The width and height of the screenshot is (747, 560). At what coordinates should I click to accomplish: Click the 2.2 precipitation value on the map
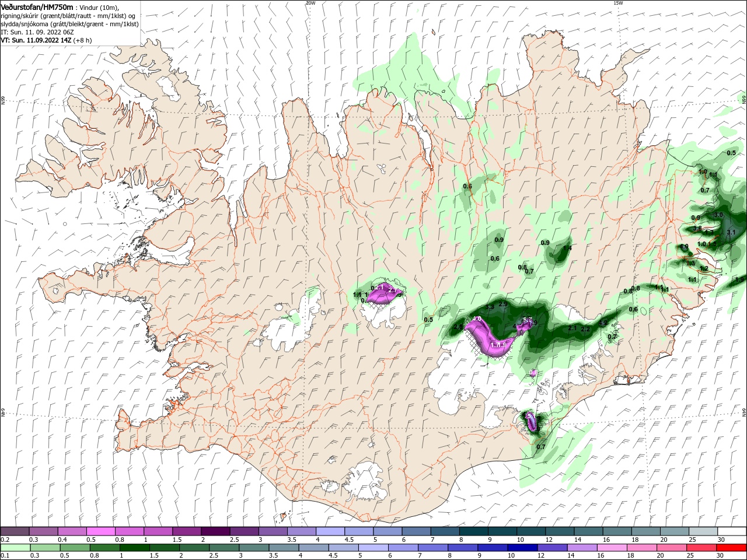pyautogui.click(x=586, y=329)
